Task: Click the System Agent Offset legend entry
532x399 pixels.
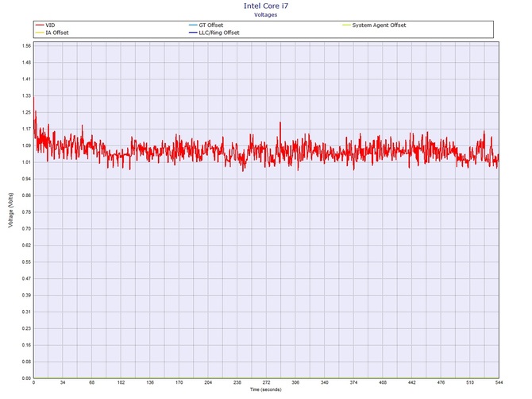Action: click(x=374, y=25)
